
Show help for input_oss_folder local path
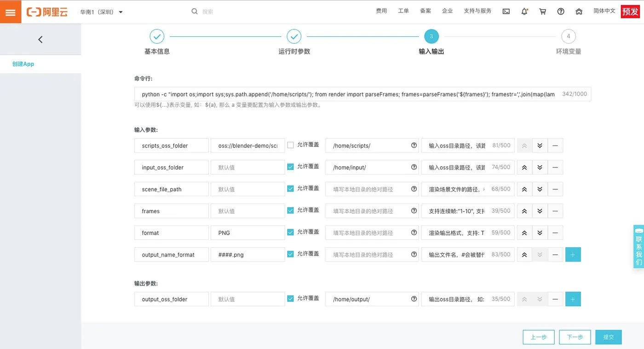point(414,167)
